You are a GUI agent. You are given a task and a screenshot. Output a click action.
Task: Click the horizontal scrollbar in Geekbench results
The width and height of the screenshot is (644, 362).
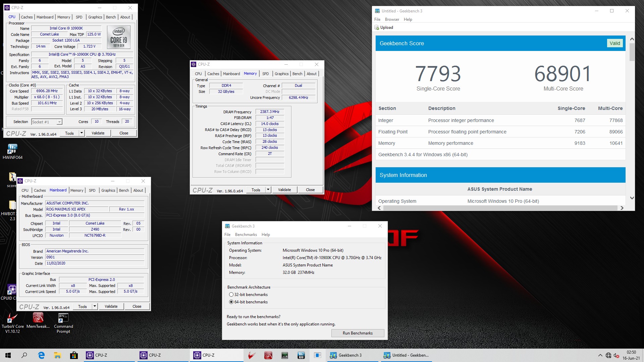[500, 208]
